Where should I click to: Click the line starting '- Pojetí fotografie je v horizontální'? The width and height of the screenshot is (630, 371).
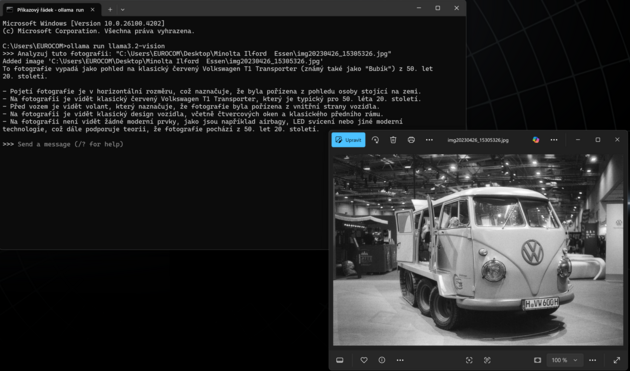click(x=212, y=91)
